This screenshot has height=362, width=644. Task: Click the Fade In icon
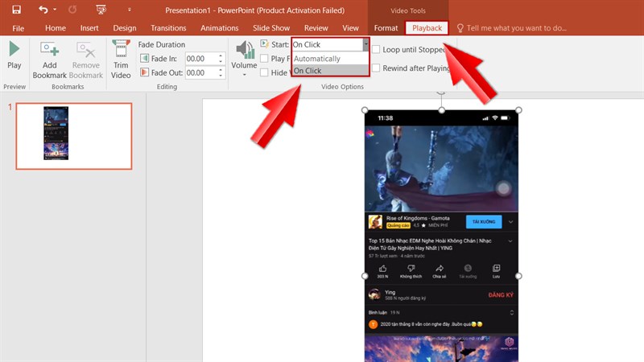[x=144, y=58]
